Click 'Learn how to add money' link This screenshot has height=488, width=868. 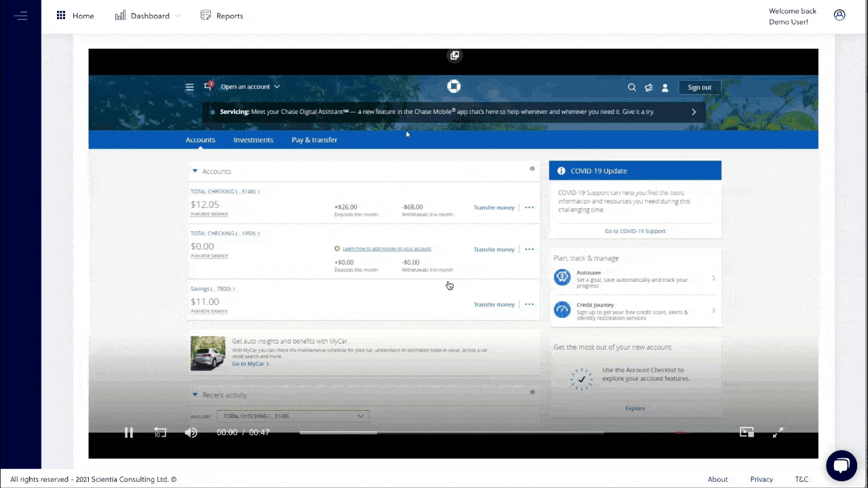pyautogui.click(x=387, y=249)
